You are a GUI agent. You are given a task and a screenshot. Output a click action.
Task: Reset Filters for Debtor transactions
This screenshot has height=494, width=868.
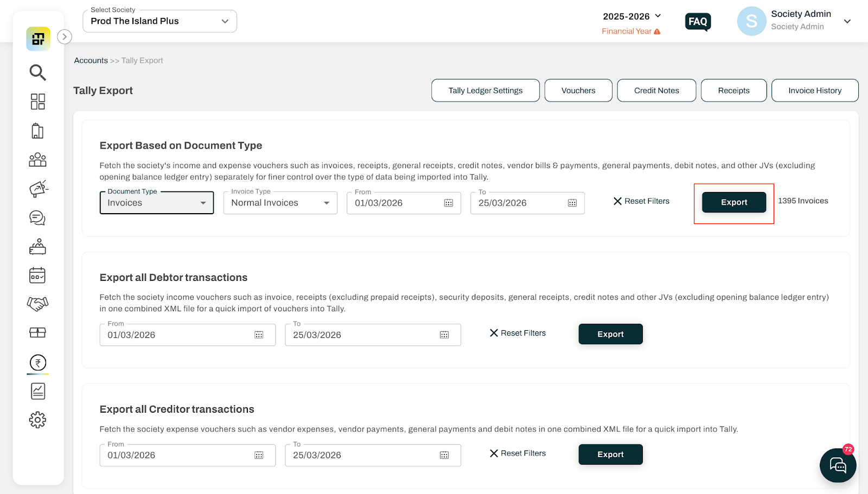tap(518, 333)
